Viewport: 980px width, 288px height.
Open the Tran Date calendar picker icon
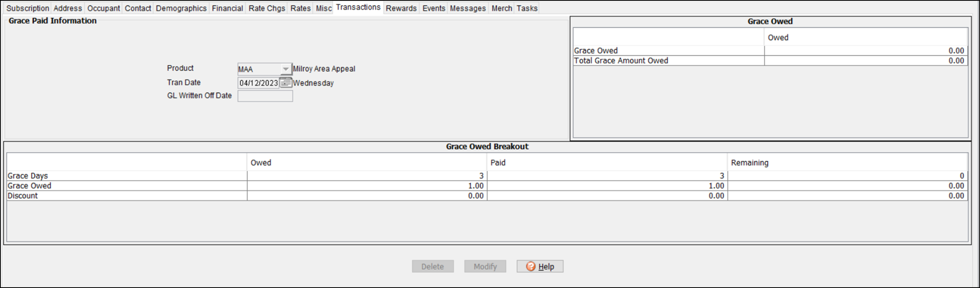tap(286, 83)
